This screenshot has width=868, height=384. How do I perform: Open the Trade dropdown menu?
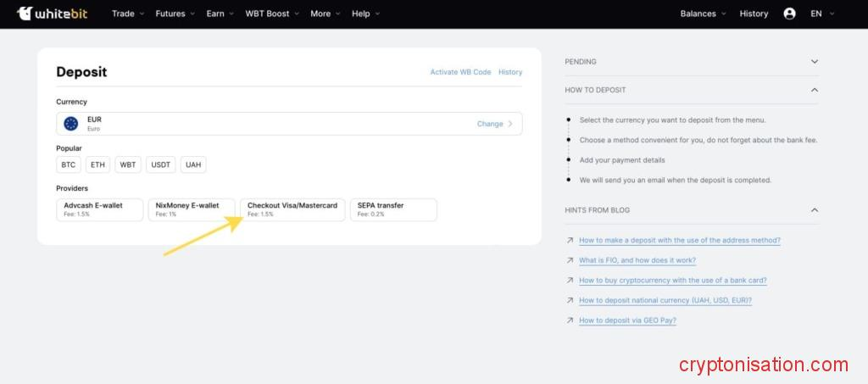(x=127, y=14)
